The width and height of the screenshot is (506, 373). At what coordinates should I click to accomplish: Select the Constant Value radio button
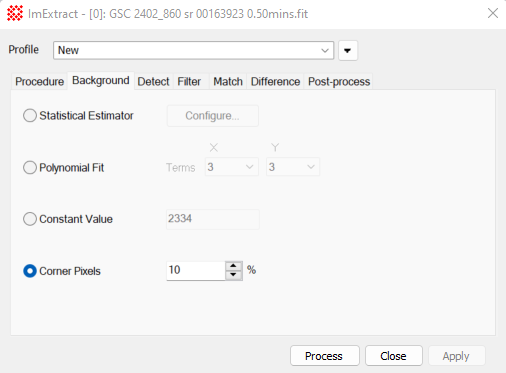pyautogui.click(x=30, y=219)
